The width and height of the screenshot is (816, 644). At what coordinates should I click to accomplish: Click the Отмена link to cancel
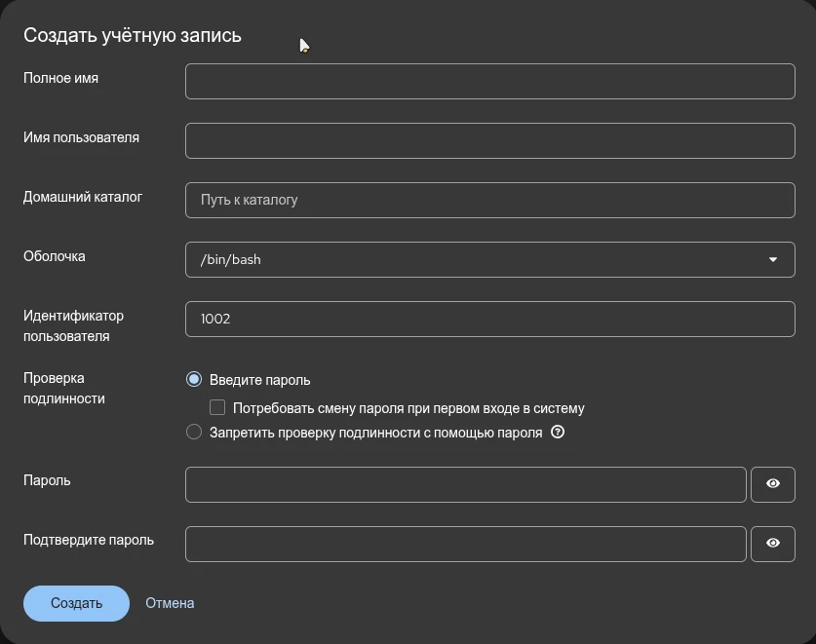pos(170,603)
